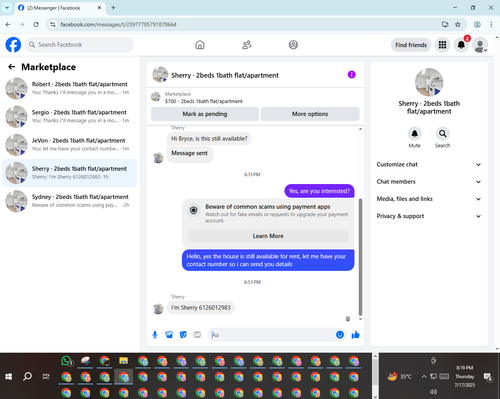Focus the Search Facebook field

79,45
